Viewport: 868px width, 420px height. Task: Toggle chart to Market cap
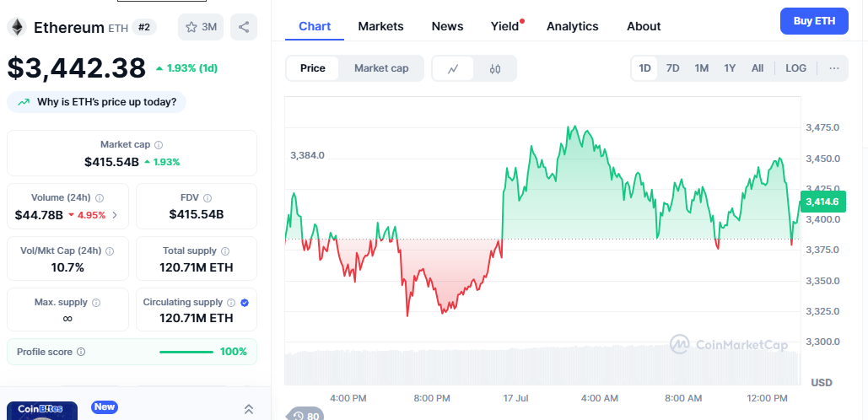coord(381,68)
